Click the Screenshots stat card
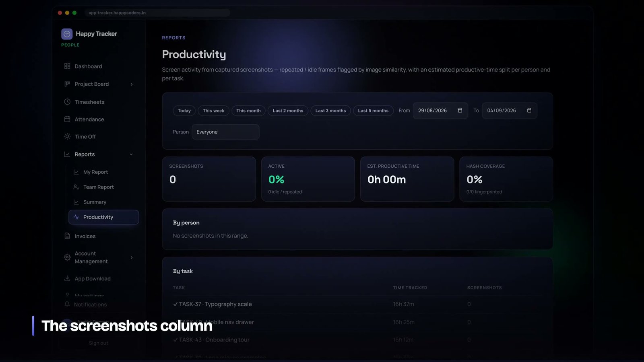The image size is (644, 362). point(209,179)
